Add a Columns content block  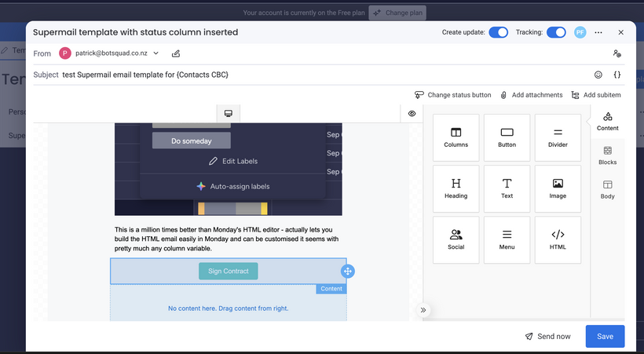tap(456, 137)
